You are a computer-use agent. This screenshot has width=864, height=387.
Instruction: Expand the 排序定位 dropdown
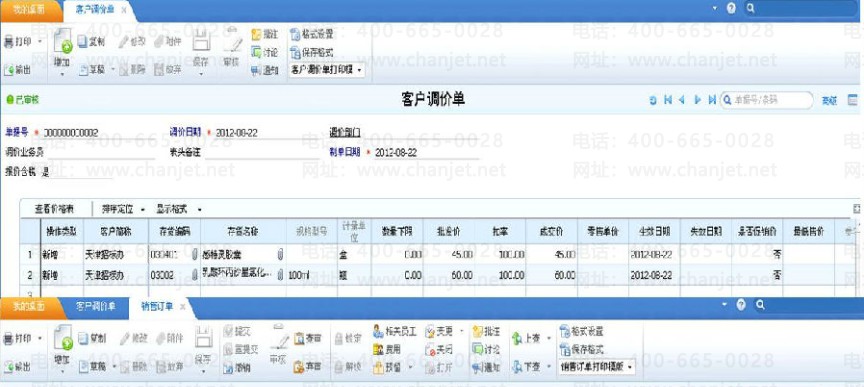(x=123, y=209)
